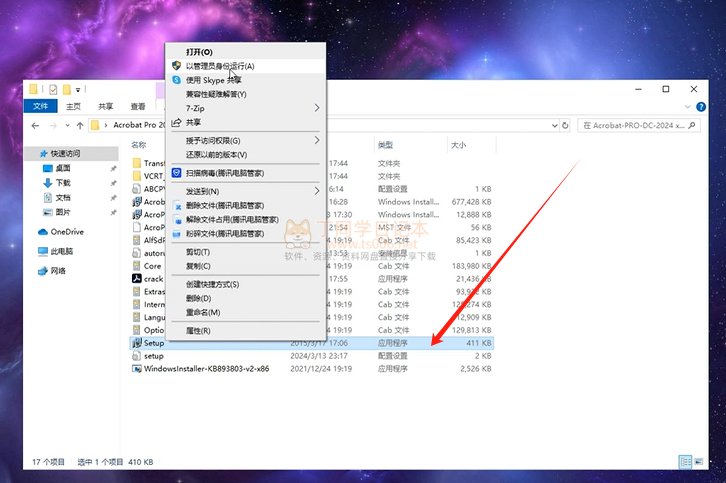This screenshot has width=726, height=483.
Task: Click the unpin icon beside 桌面
Action: click(113, 169)
